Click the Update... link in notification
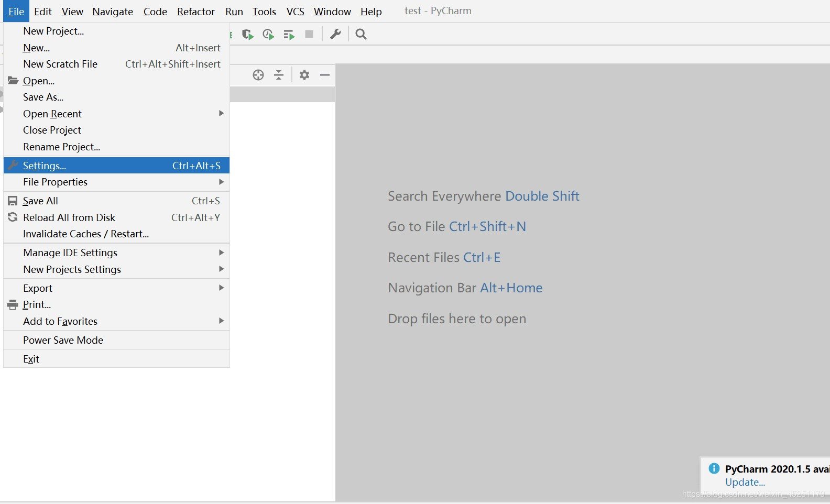Screen dimensions: 830x504 click(745, 483)
